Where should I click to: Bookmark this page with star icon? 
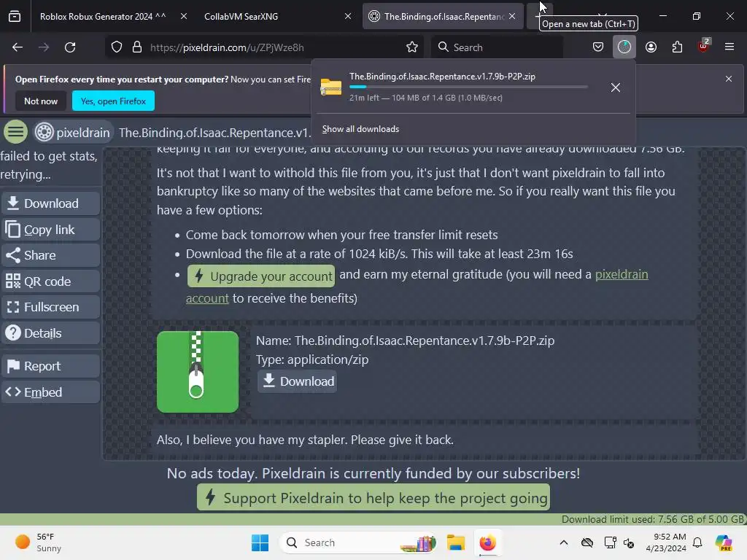[412, 47]
